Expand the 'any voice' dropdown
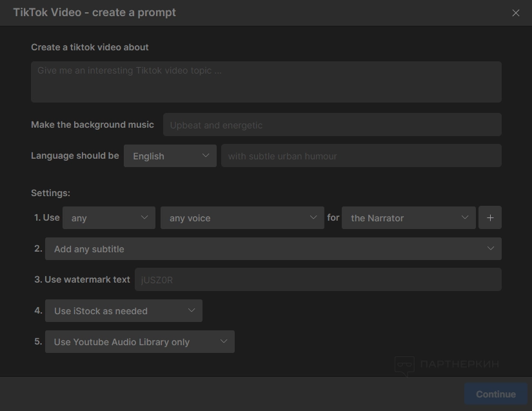This screenshot has height=411, width=532. (242, 217)
